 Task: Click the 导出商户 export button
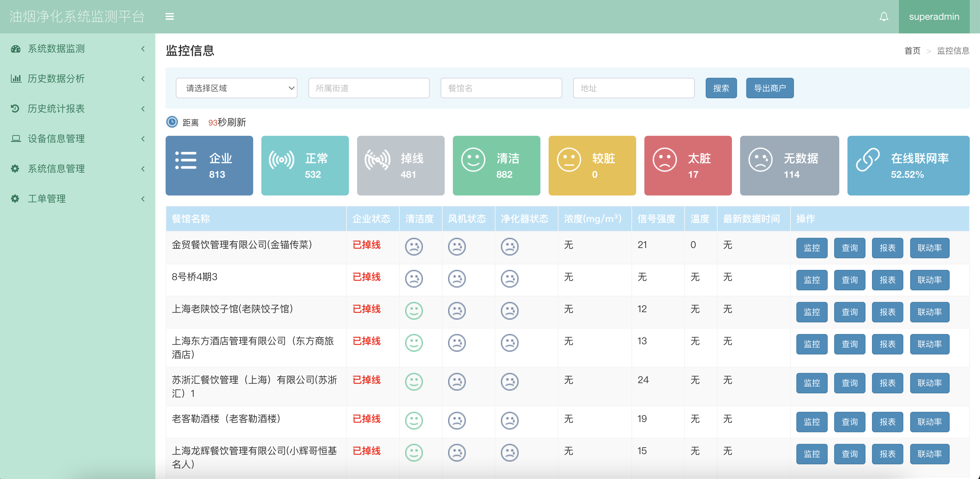769,88
